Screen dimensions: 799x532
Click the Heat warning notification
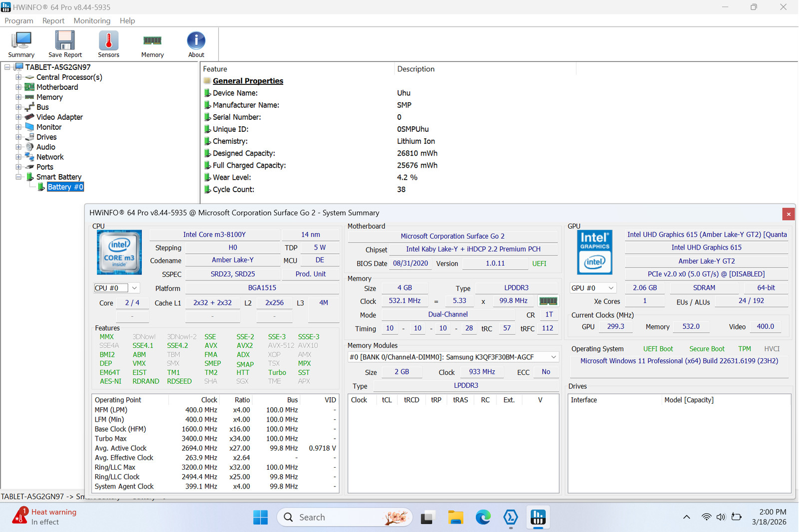point(45,517)
